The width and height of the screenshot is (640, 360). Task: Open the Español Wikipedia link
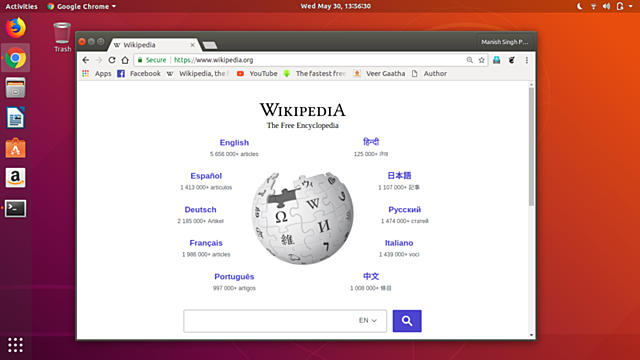(206, 176)
